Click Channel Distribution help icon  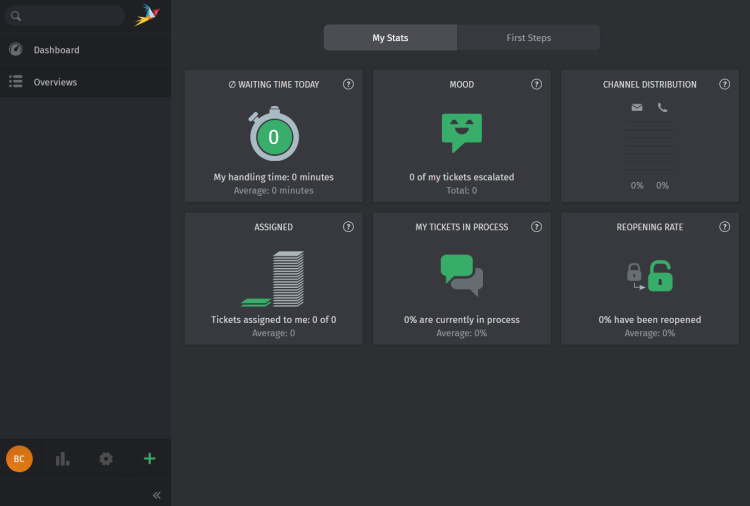click(x=724, y=85)
